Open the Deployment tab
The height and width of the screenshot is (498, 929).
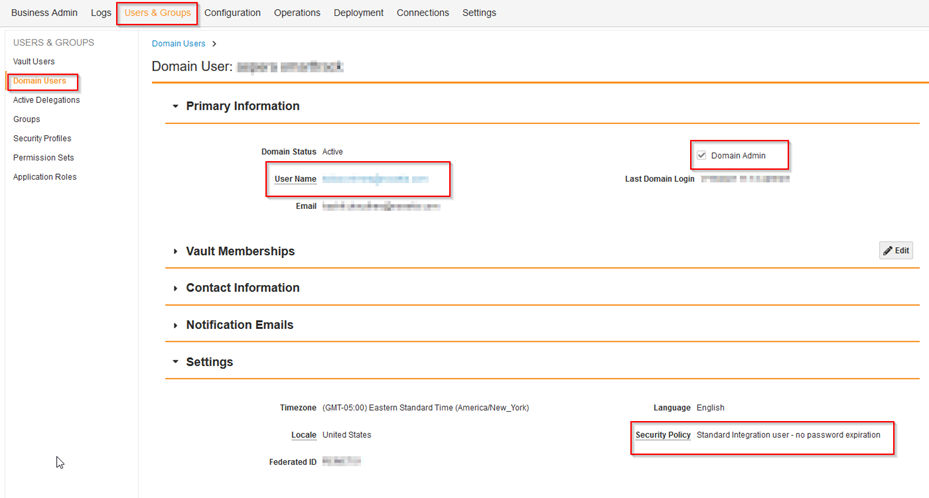[x=358, y=13]
